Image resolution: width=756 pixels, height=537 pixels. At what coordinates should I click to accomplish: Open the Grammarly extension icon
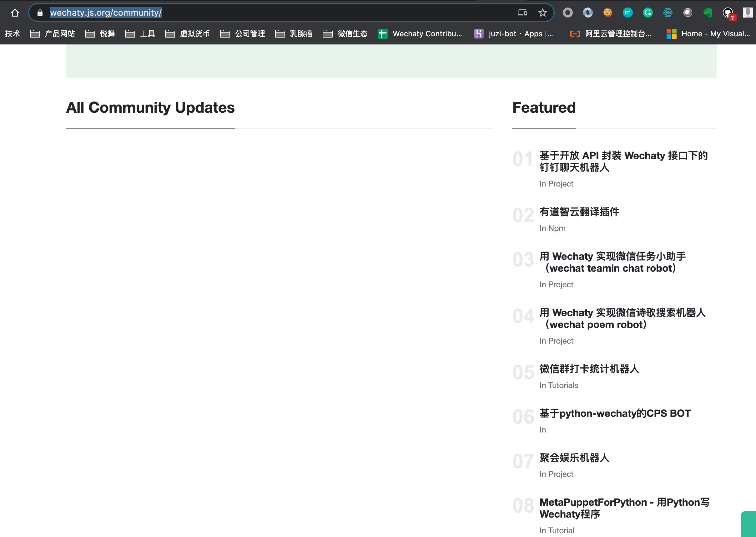pyautogui.click(x=648, y=13)
